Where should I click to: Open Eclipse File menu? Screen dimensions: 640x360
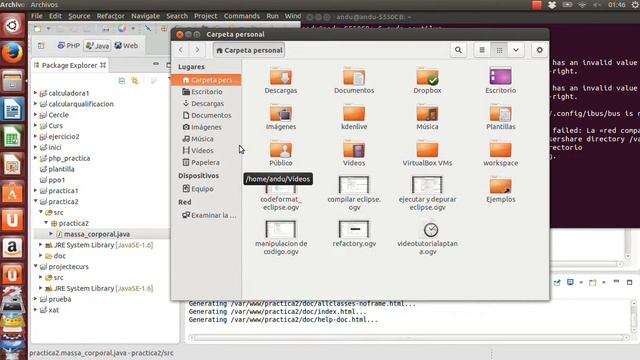(x=37, y=16)
